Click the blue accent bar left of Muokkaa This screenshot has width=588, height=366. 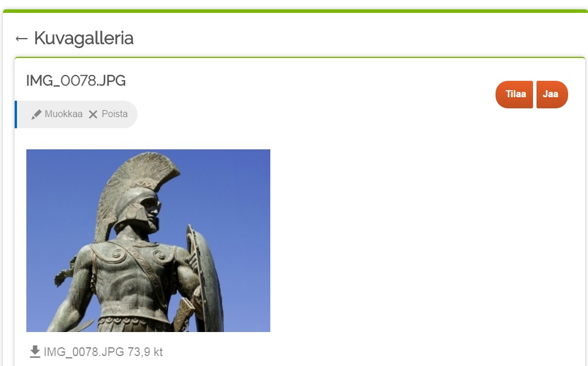16,114
